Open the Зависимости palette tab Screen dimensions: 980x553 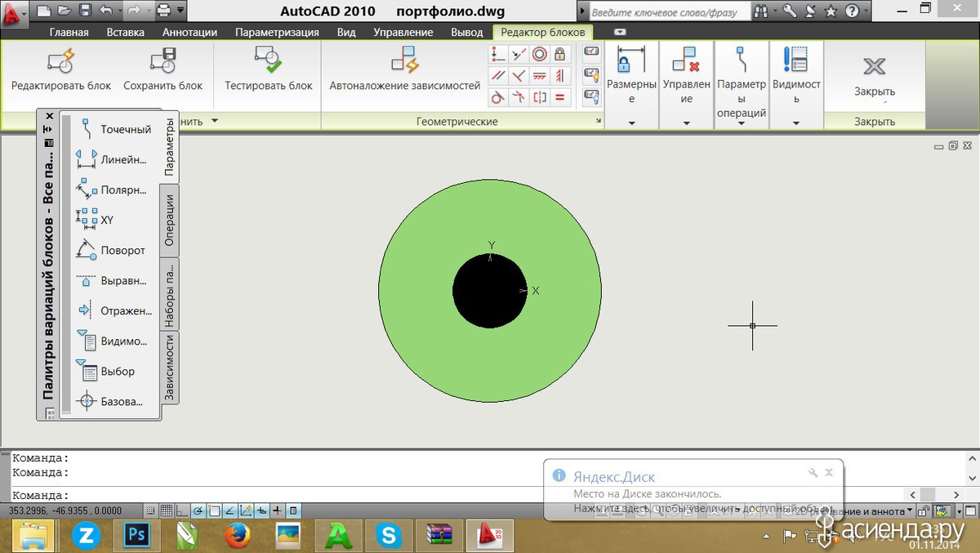pos(169,367)
